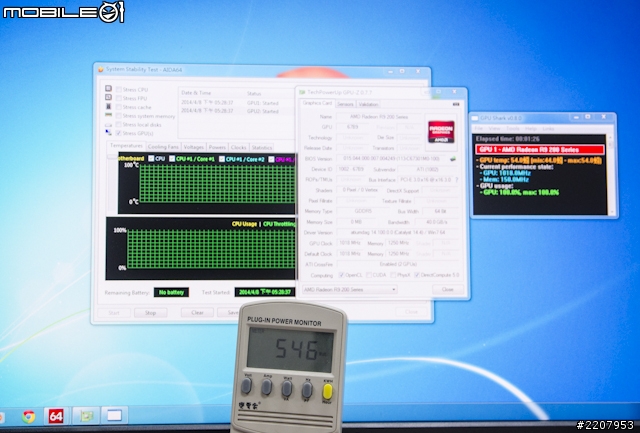Toggle the CPU #1 / Core #2 graph checkbox
This screenshot has width=640, height=433.
click(x=222, y=159)
